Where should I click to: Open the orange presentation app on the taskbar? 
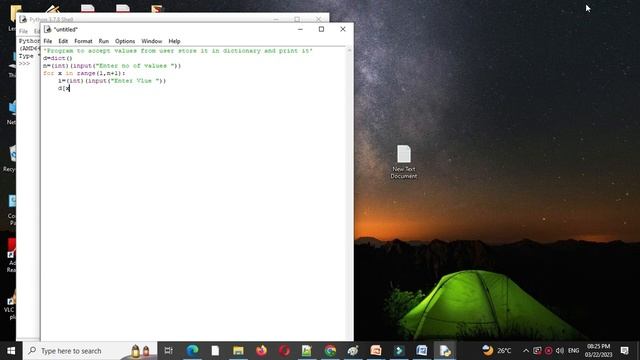(x=376, y=351)
